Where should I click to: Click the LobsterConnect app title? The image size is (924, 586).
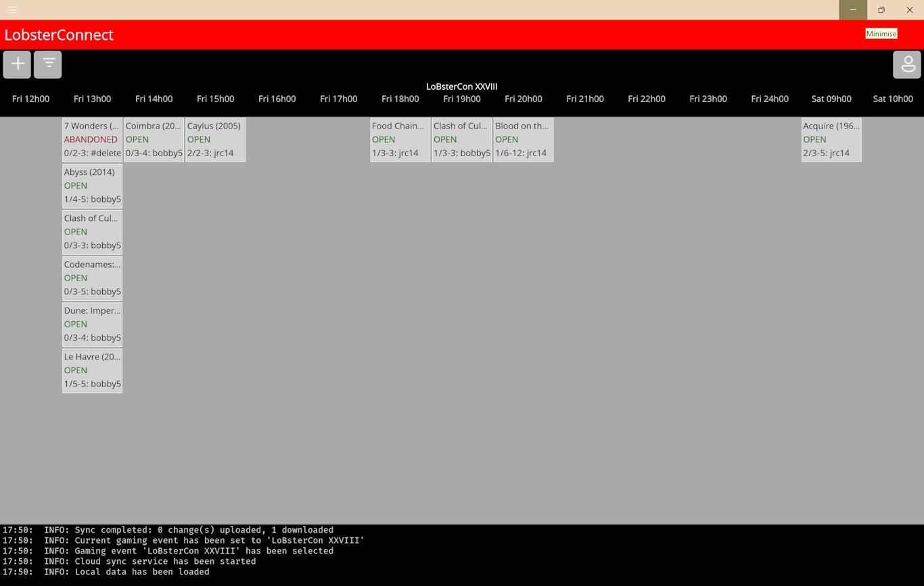59,34
